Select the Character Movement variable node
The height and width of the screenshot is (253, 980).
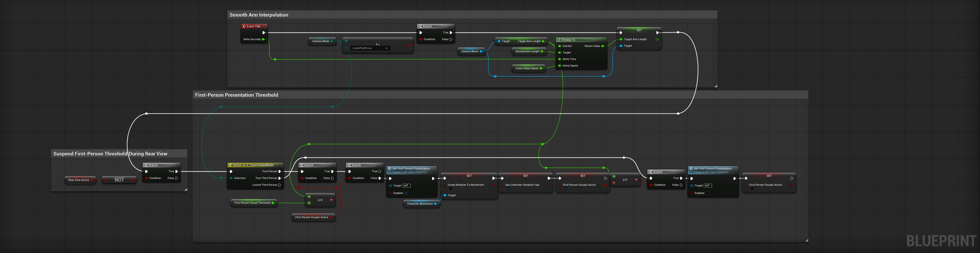(421, 204)
